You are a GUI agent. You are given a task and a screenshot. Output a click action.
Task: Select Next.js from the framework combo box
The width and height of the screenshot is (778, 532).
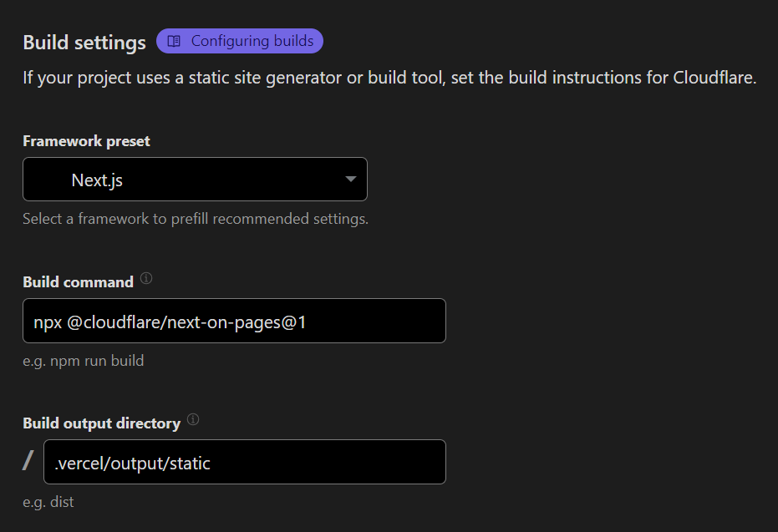(x=195, y=179)
